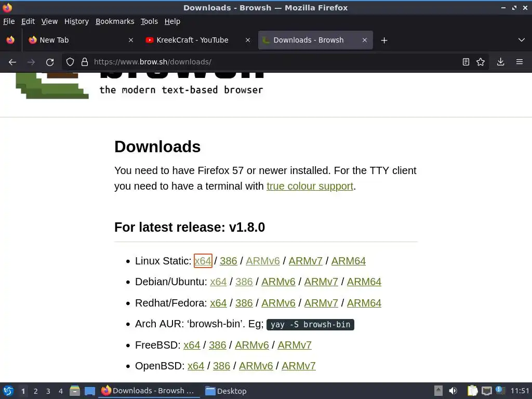Download Debian/Ubuntu x64 package

point(218,282)
